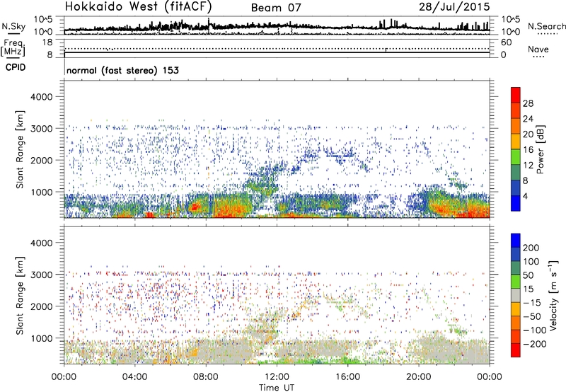Click the '-15' velocity scale value
566x392 pixels.
point(532,303)
